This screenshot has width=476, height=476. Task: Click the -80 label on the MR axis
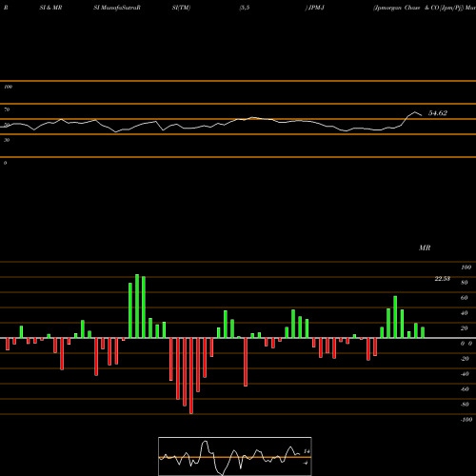[x=465, y=405]
